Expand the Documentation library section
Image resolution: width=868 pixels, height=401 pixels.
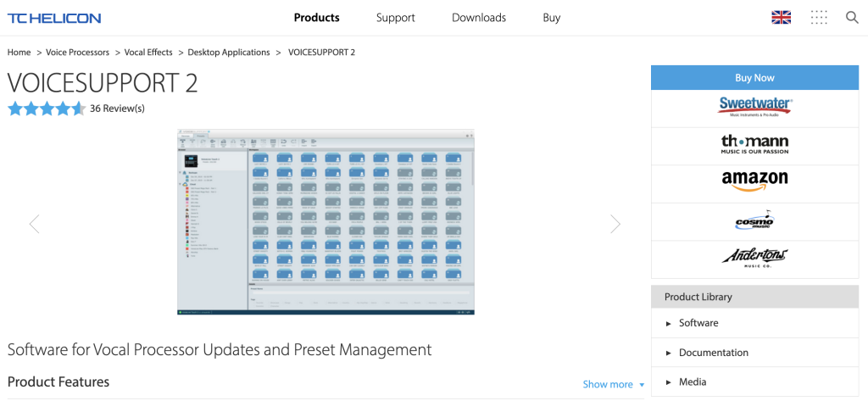754,353
